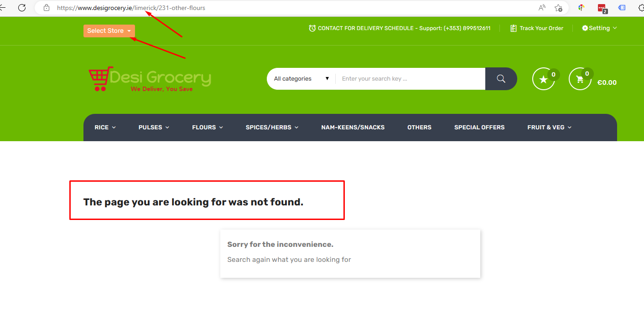Open NAM-KEENS/SNACKS category
Viewport: 644px width, 327px height.
[x=353, y=128]
